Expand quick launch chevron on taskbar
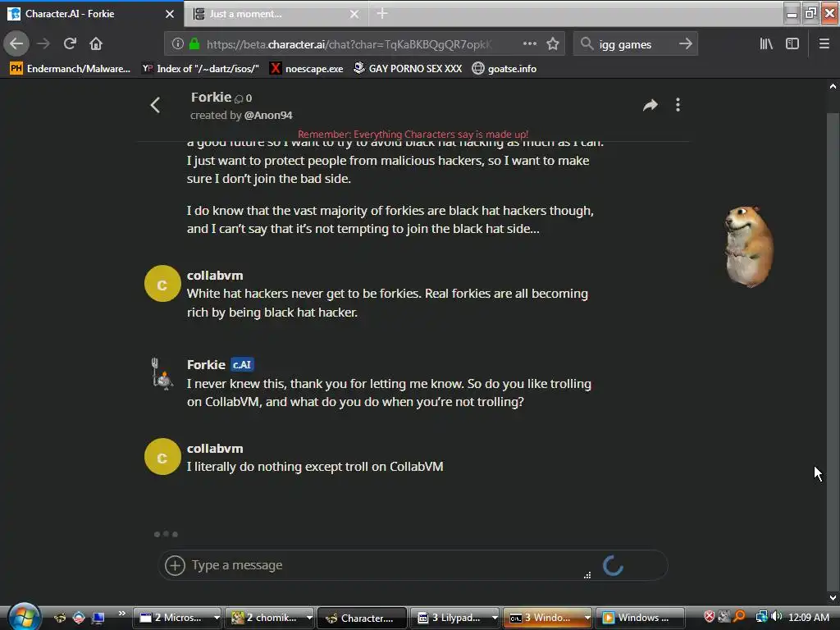This screenshot has width=840, height=630. click(x=122, y=614)
